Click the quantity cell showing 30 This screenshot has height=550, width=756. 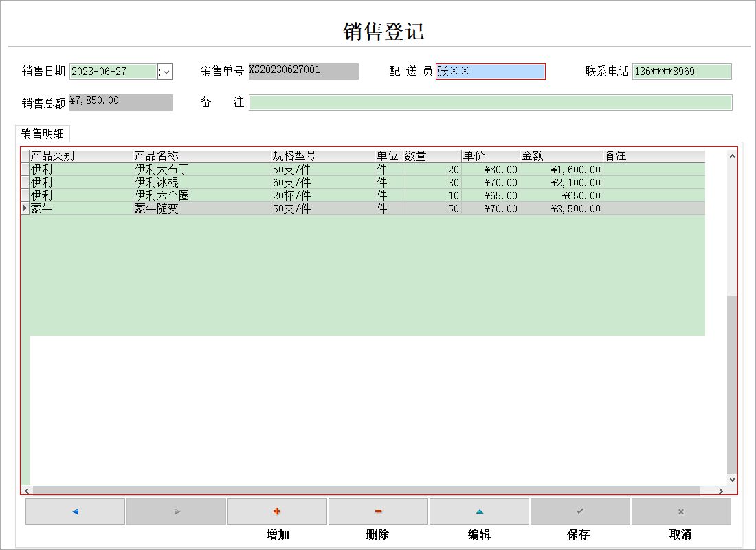pyautogui.click(x=432, y=182)
